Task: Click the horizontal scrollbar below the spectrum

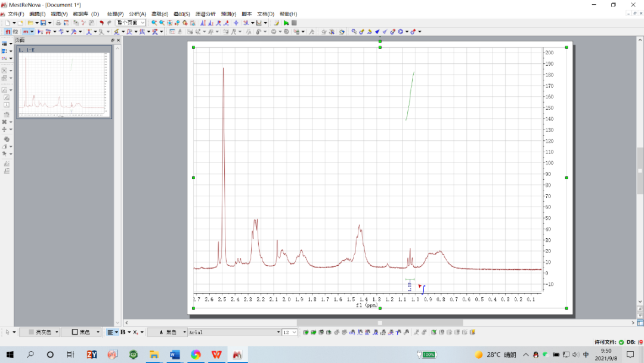Action: (x=380, y=323)
